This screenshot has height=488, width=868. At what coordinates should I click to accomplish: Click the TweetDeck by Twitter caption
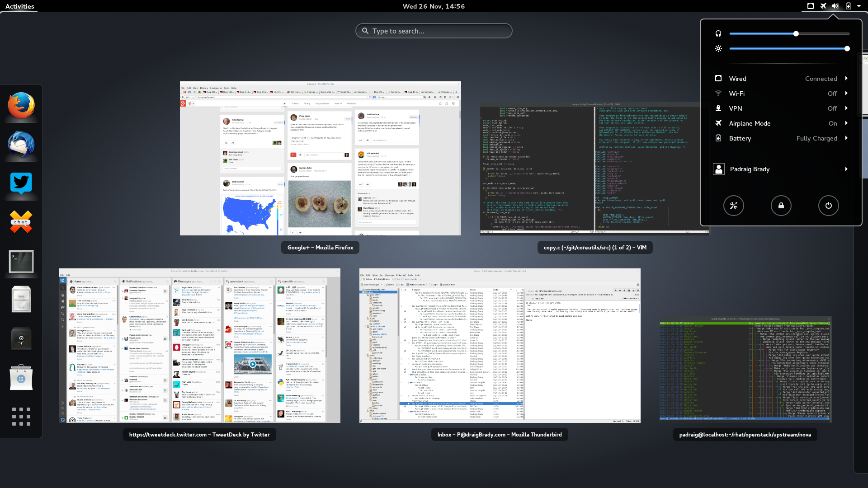pyautogui.click(x=199, y=435)
